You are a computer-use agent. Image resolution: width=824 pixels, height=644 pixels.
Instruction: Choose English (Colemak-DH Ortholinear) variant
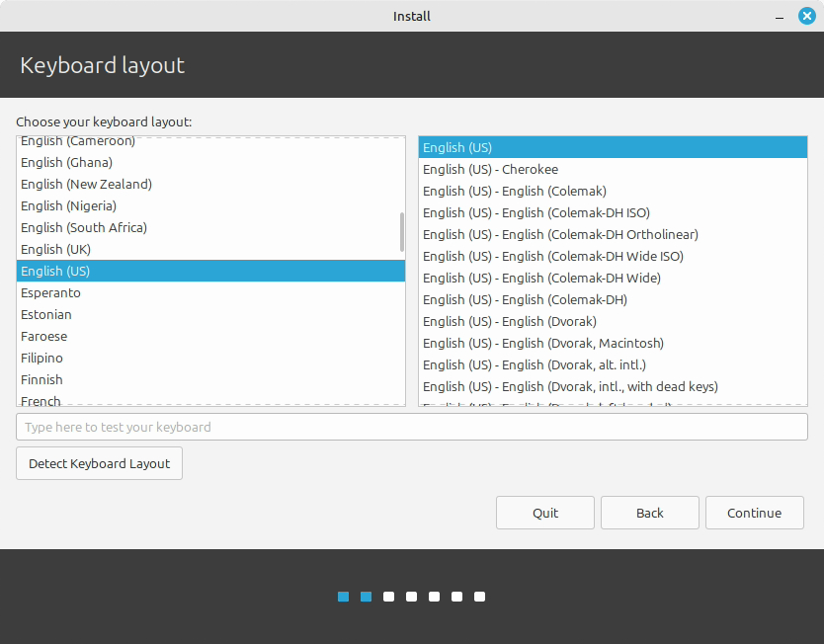tap(560, 234)
